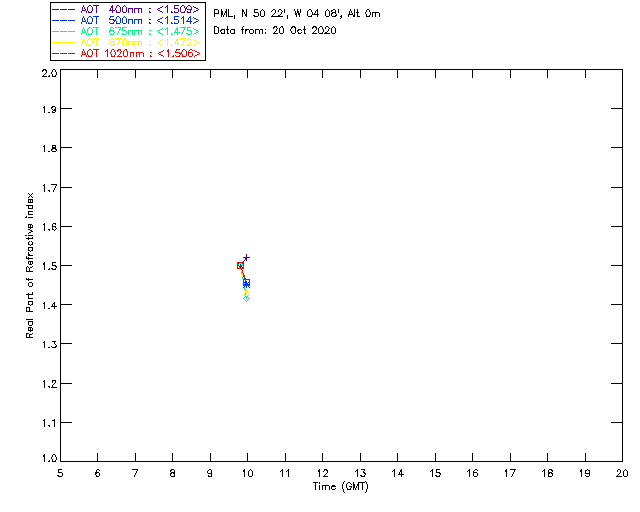Screen dimensions: 640x512
Task: Click the y-axis tick label 1.4
Action: (49, 305)
